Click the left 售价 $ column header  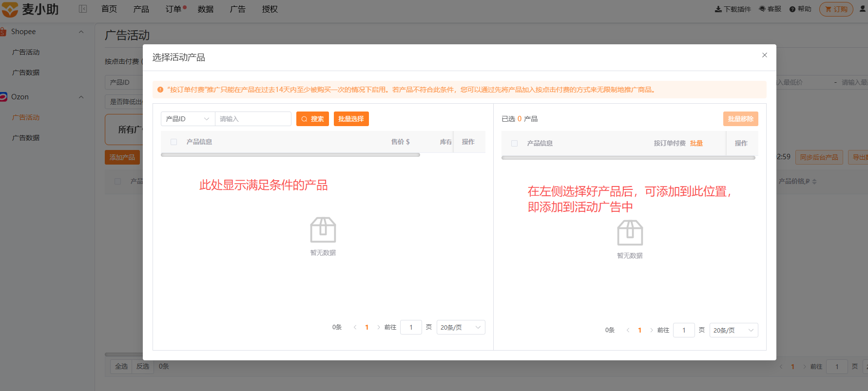[400, 142]
